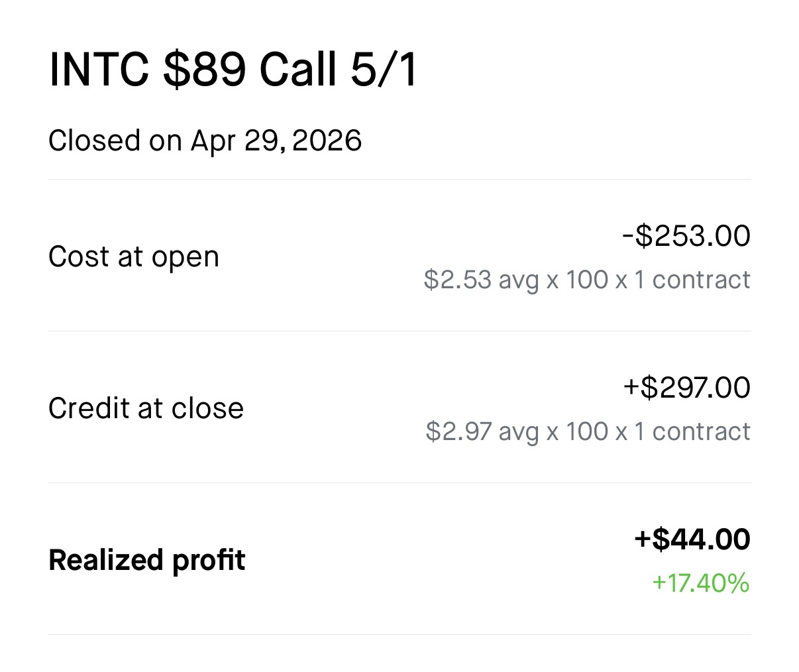Click the +$297.00 credit amount
The height and width of the screenshot is (672, 799).
(686, 388)
